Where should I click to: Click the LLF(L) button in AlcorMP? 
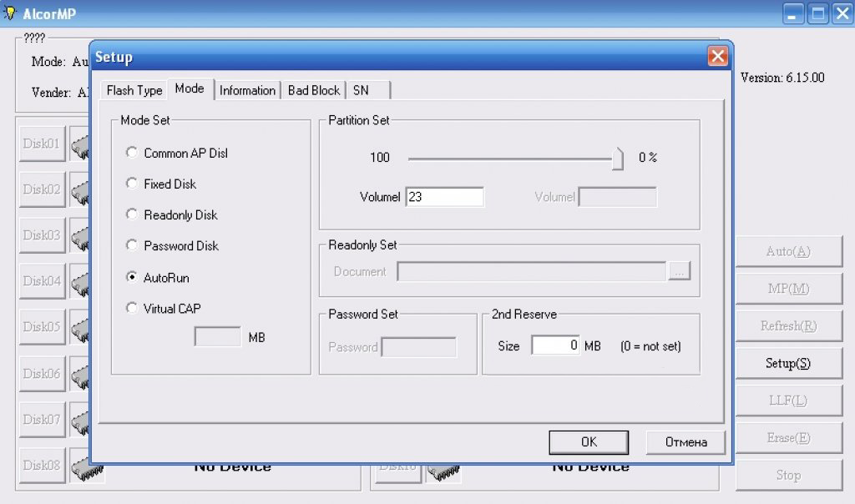point(788,401)
